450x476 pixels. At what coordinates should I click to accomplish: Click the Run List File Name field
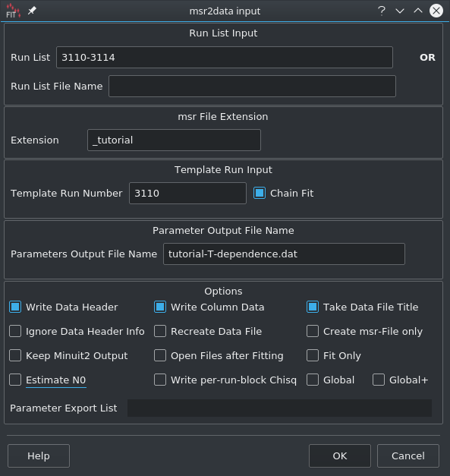coord(252,87)
